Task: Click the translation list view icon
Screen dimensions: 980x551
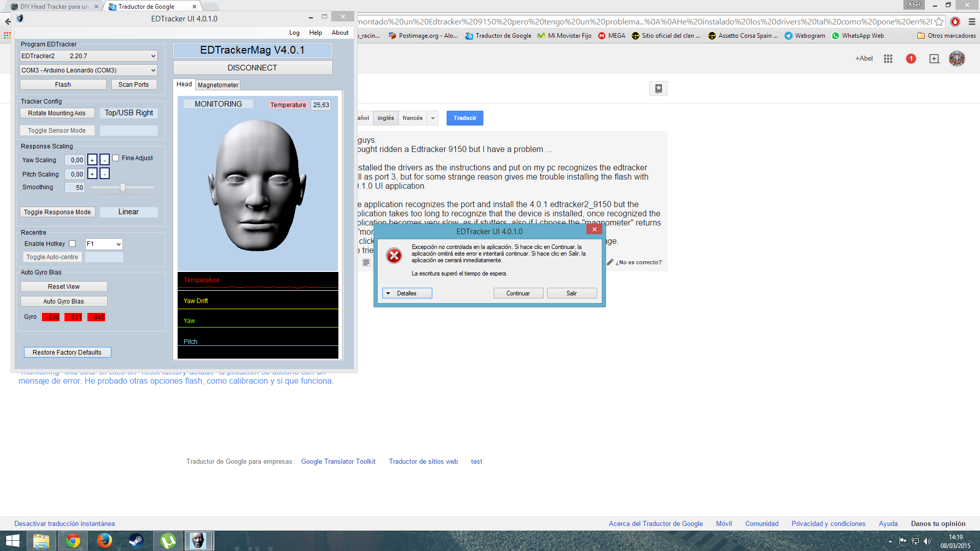Action: [x=366, y=262]
